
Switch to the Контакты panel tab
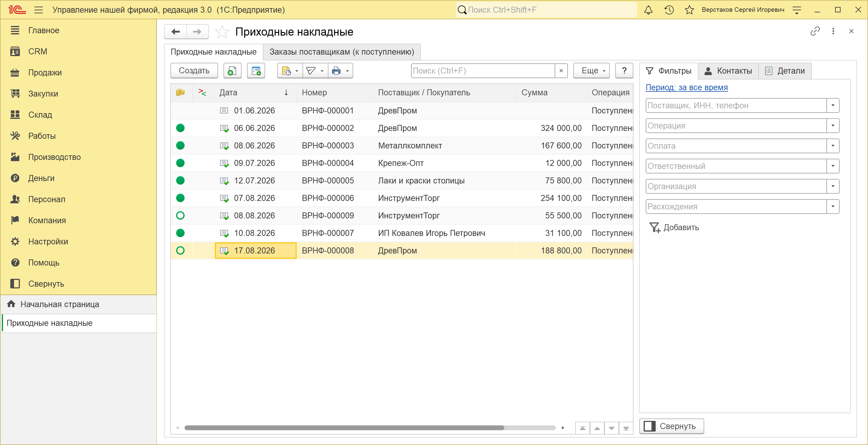(728, 71)
